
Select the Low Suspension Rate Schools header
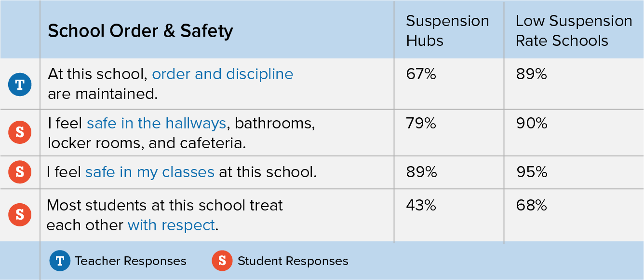[574, 30]
